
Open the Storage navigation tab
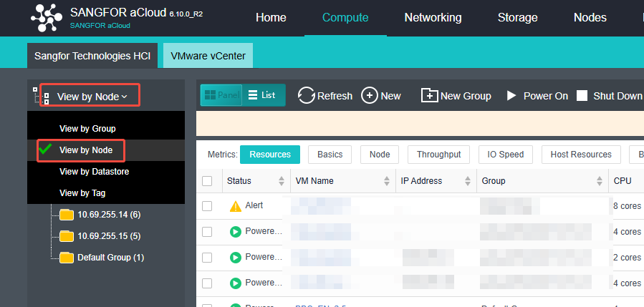[x=517, y=18]
